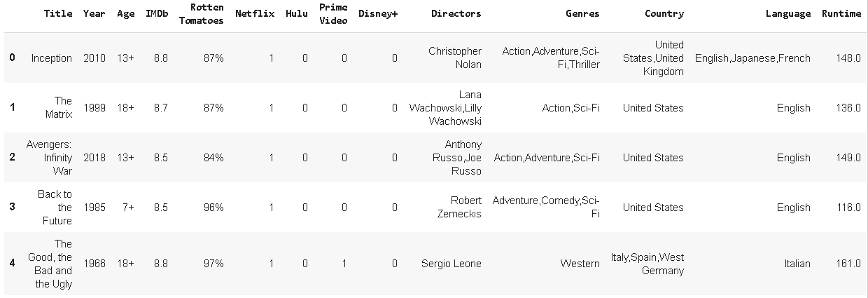Select the Genres column header
The image size is (868, 298).
click(582, 13)
